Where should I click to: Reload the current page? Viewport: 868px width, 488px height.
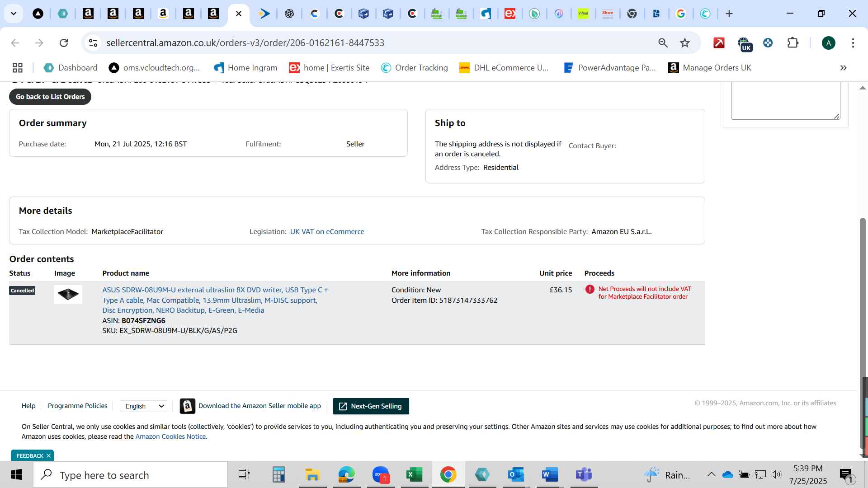tap(64, 43)
